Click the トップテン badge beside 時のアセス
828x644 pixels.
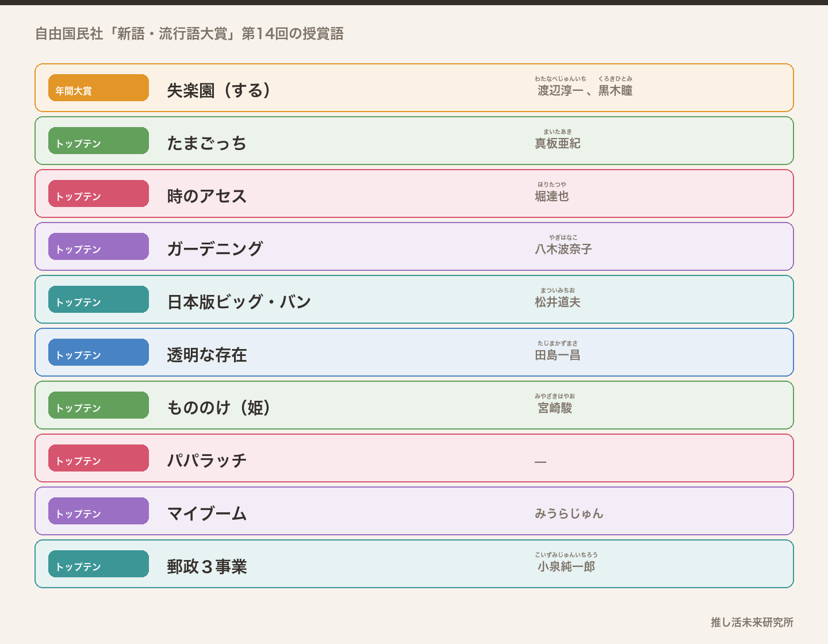[x=98, y=194]
